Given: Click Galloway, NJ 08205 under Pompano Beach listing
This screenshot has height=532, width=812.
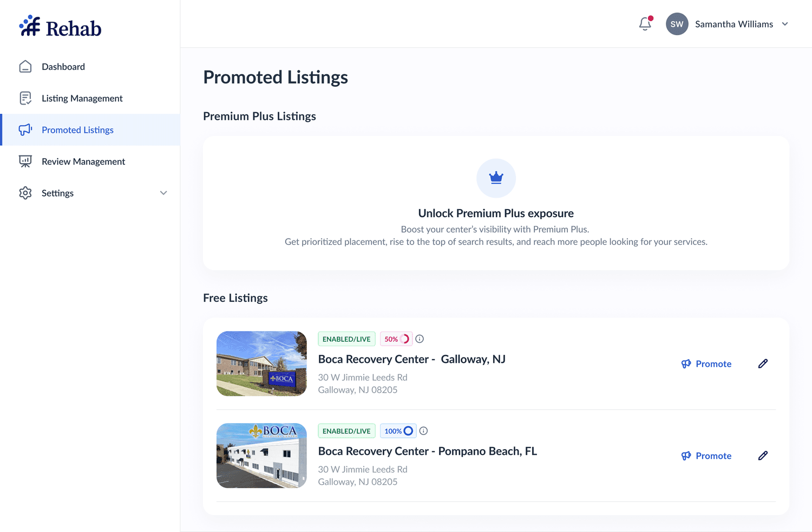Looking at the screenshot, I should (x=358, y=482).
